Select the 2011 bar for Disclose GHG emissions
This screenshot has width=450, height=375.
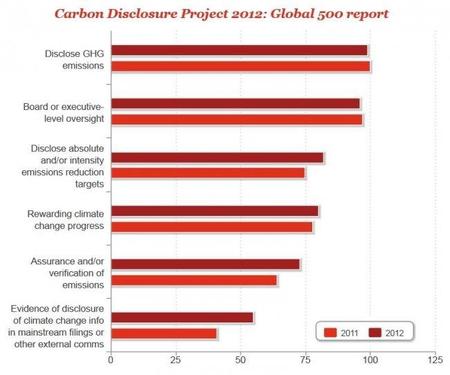[241, 66]
